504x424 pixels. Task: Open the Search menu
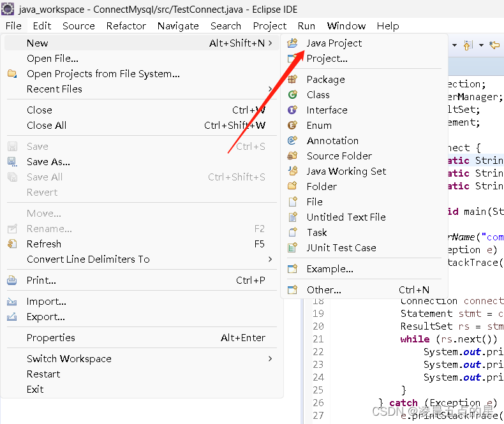226,26
